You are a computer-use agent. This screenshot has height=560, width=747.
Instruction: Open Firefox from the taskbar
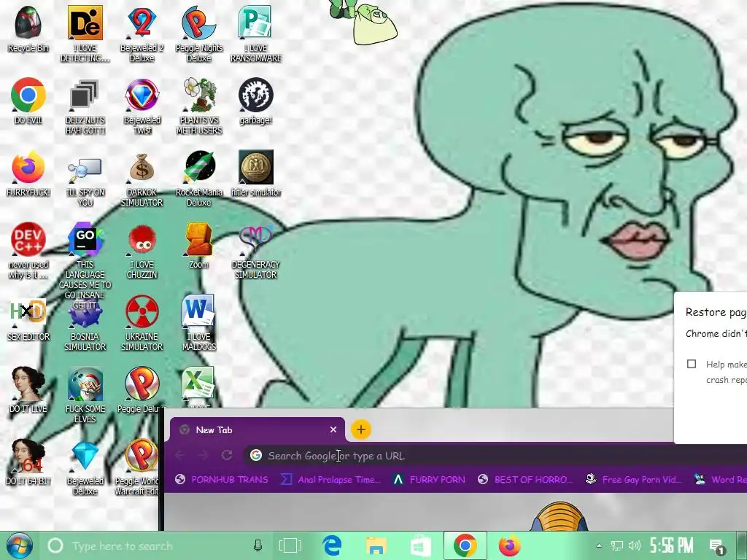click(510, 545)
